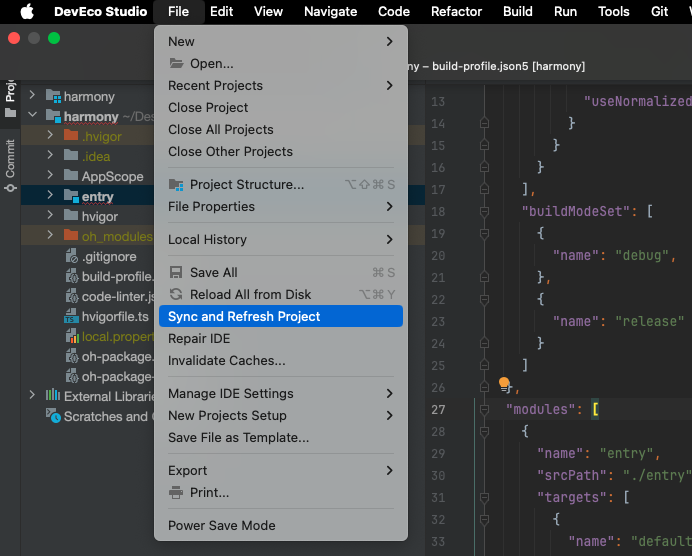Image resolution: width=692 pixels, height=556 pixels.
Task: Click the Apple logo menu
Action: [x=26, y=12]
